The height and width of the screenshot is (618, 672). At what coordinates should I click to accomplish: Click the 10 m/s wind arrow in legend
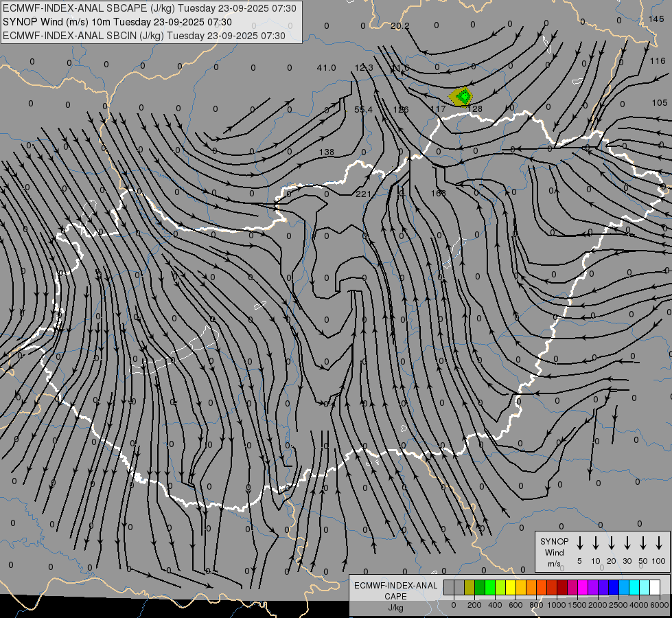click(x=596, y=542)
